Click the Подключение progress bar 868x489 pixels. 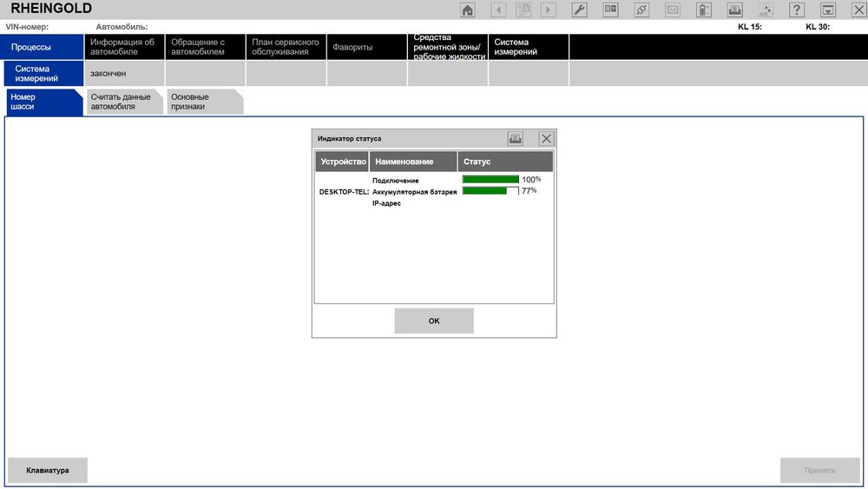click(x=490, y=180)
